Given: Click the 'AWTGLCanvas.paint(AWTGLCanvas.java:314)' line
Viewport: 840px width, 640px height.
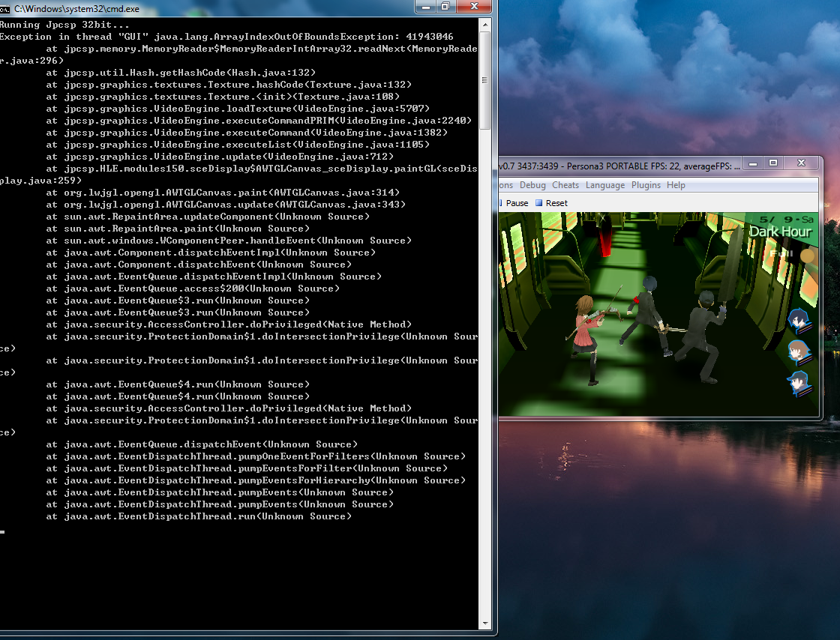Looking at the screenshot, I should click(x=223, y=192).
